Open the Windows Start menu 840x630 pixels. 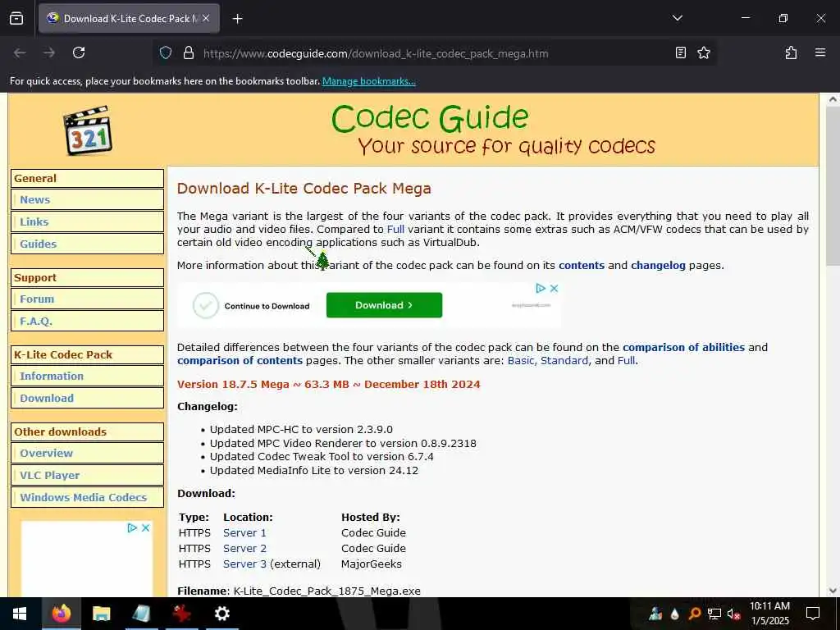[x=20, y=614]
